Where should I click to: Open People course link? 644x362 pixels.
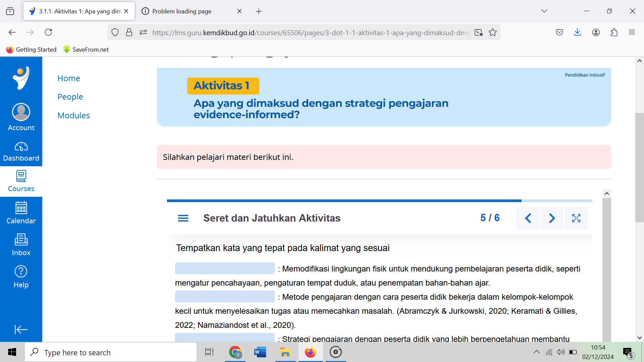[70, 97]
